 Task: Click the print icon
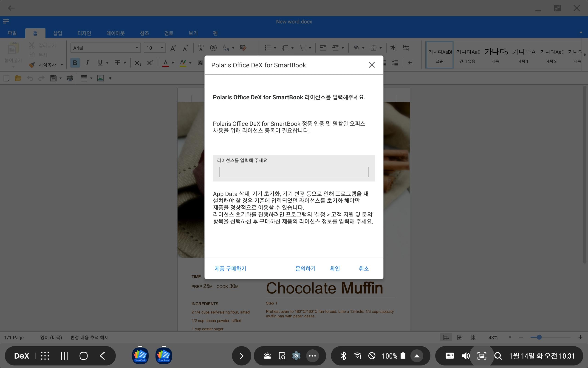pyautogui.click(x=70, y=78)
